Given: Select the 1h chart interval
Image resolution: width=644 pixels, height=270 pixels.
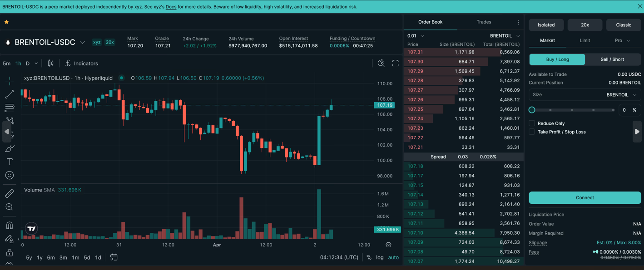Looking at the screenshot, I should click(x=18, y=64).
